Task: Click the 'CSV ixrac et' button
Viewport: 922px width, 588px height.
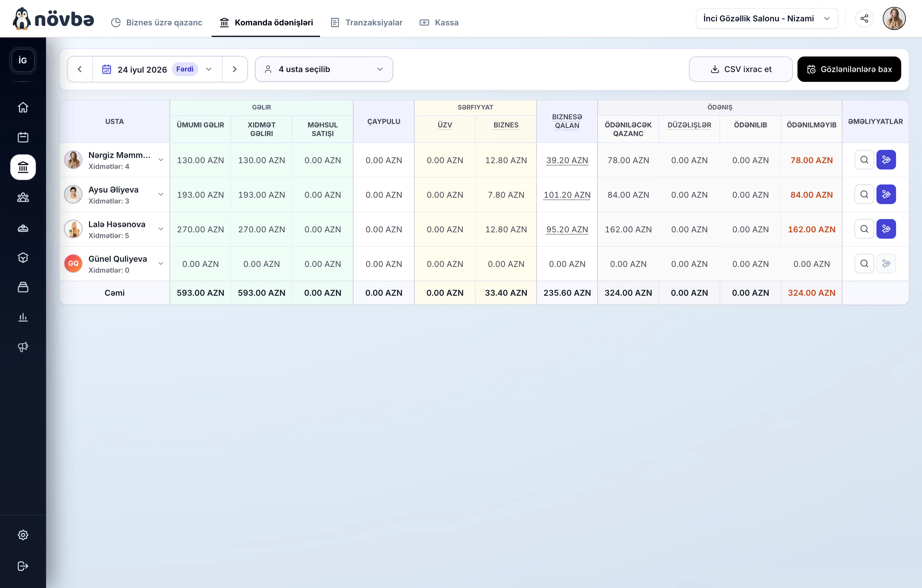Action: 740,69
